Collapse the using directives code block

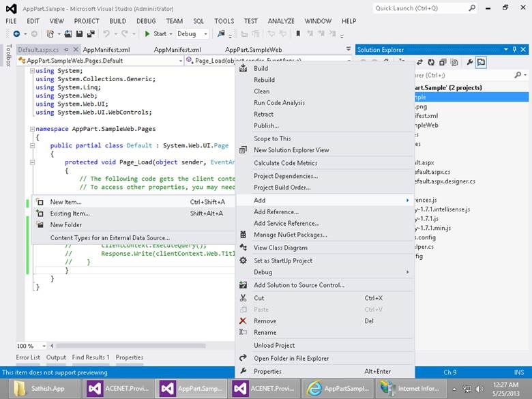coord(32,70)
